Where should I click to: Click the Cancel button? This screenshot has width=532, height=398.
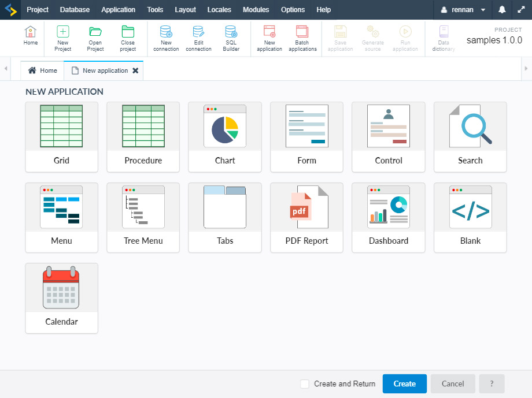click(453, 384)
